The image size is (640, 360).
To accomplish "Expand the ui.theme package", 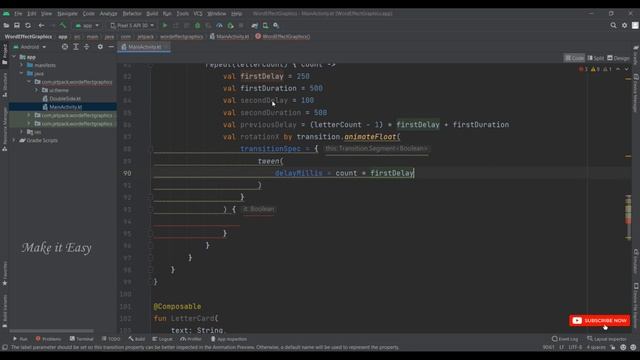I will coord(36,90).
